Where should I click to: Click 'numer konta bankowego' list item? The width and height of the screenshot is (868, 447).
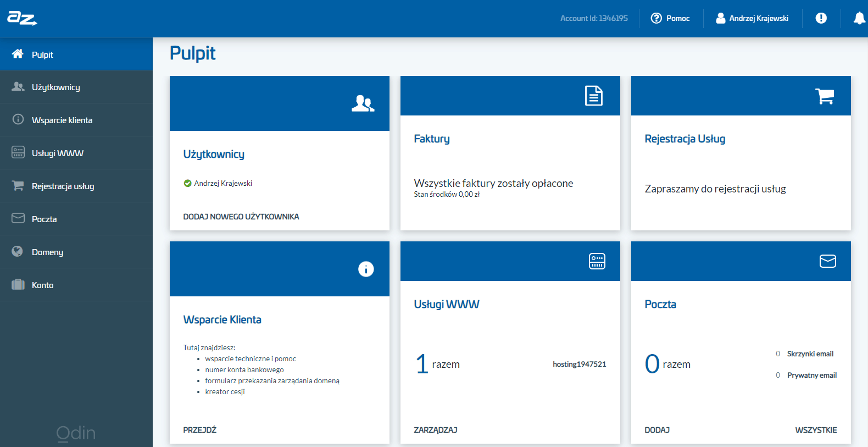(x=244, y=369)
